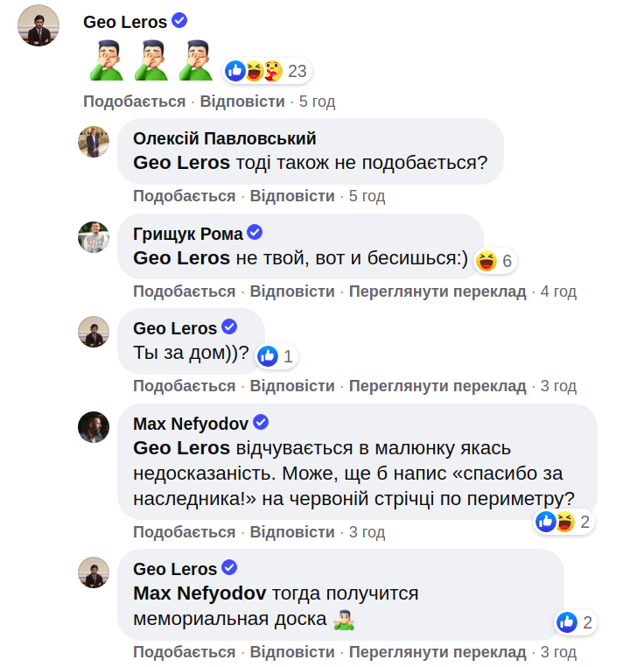
Task: Open reactions count 23 on top comment
Action: click(267, 71)
